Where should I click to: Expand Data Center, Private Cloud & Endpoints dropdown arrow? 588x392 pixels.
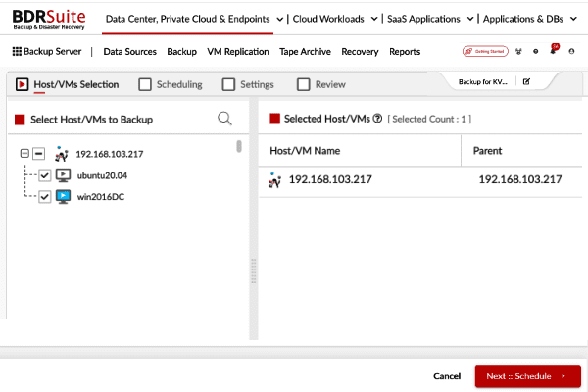[279, 20]
